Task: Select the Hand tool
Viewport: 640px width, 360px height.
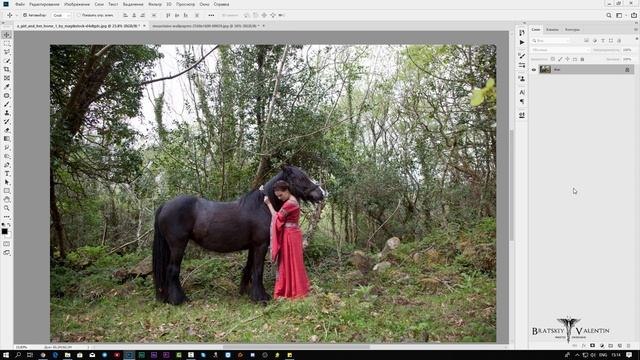Action: (7, 200)
